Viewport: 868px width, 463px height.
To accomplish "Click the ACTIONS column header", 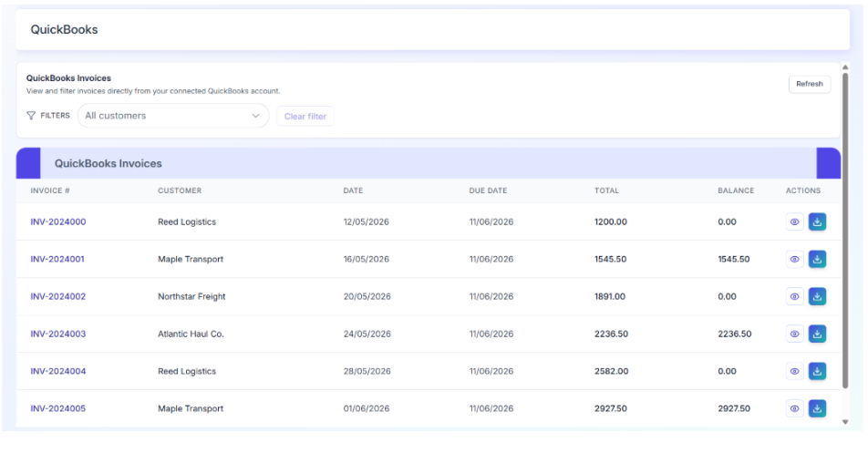I will click(x=803, y=190).
